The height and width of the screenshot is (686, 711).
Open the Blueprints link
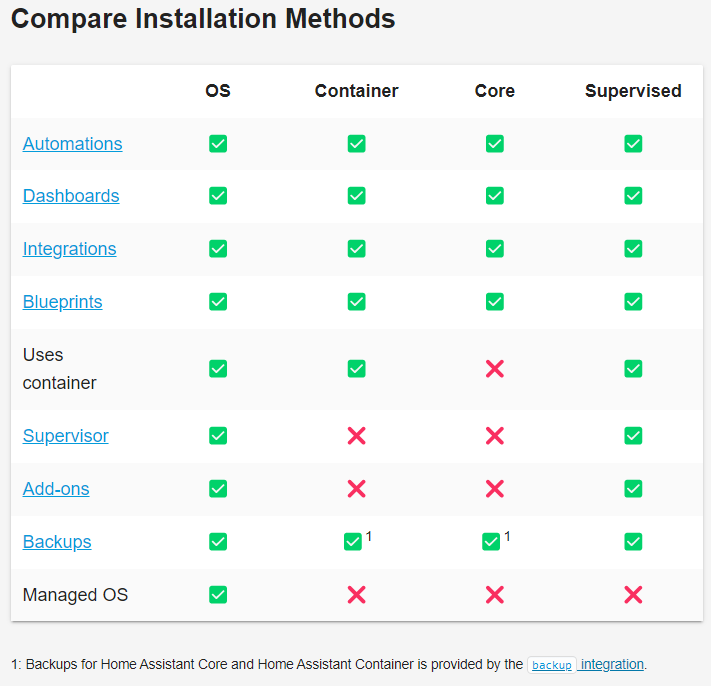point(63,302)
